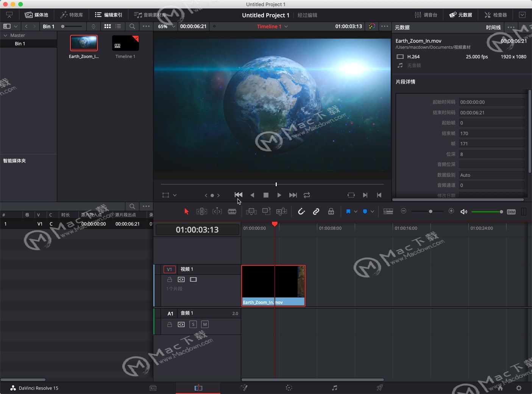Open the flag color dropdown arrow
Screen dimensions: 532x394
[356, 212]
